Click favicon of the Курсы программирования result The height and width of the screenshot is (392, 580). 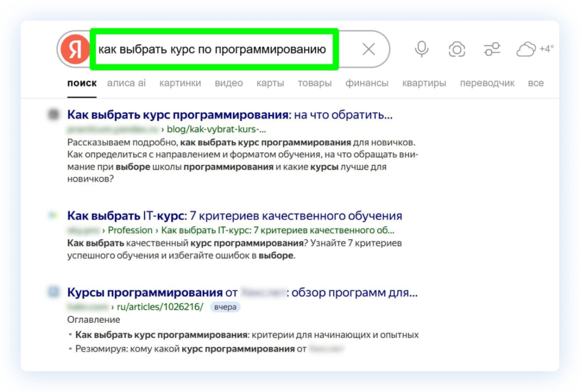pos(54,292)
